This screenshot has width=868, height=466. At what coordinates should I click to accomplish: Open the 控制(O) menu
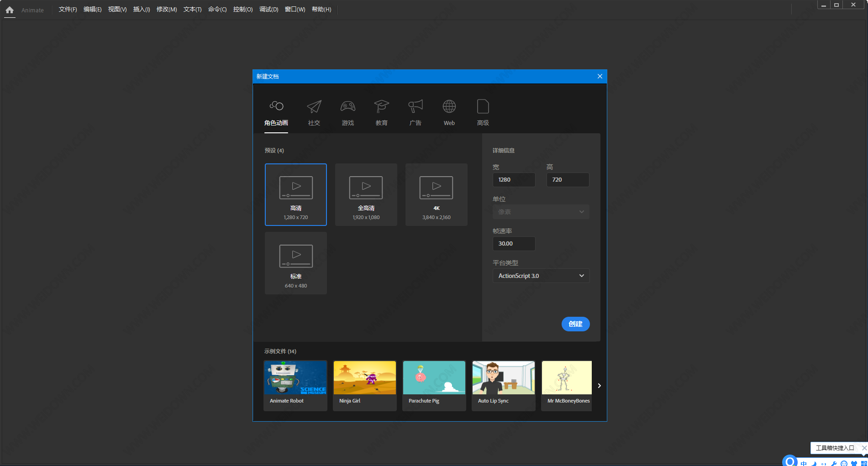243,10
